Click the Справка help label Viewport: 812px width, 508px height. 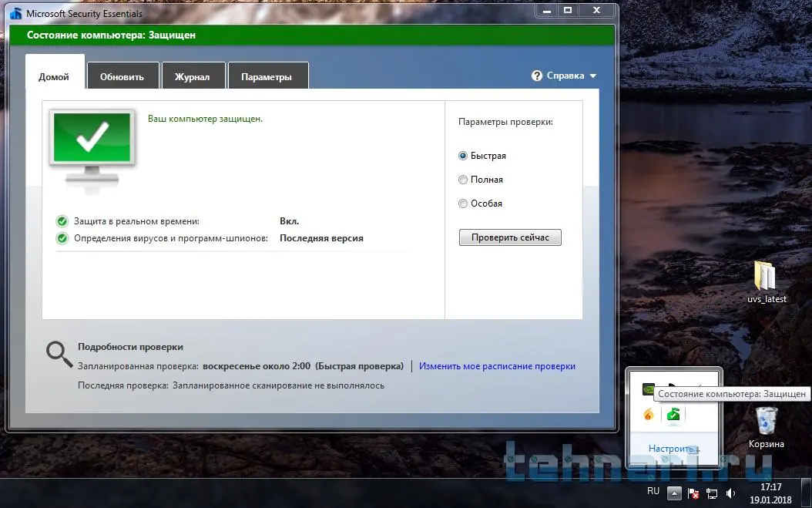click(565, 76)
